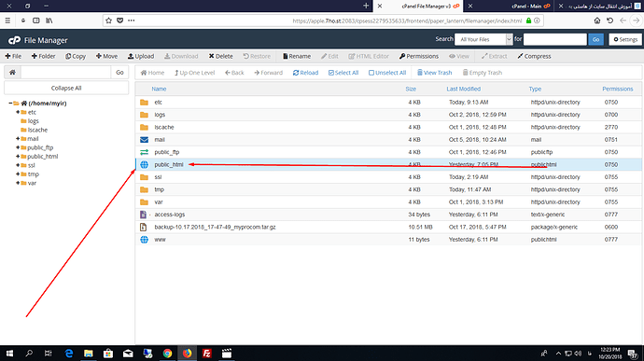The height and width of the screenshot is (361, 644).
Task: Collapse the /home/myir root node
Action: pos(10,104)
